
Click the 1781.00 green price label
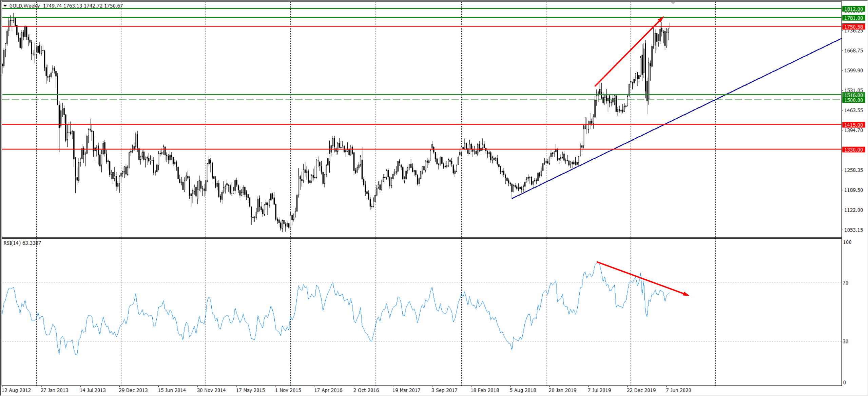click(853, 18)
